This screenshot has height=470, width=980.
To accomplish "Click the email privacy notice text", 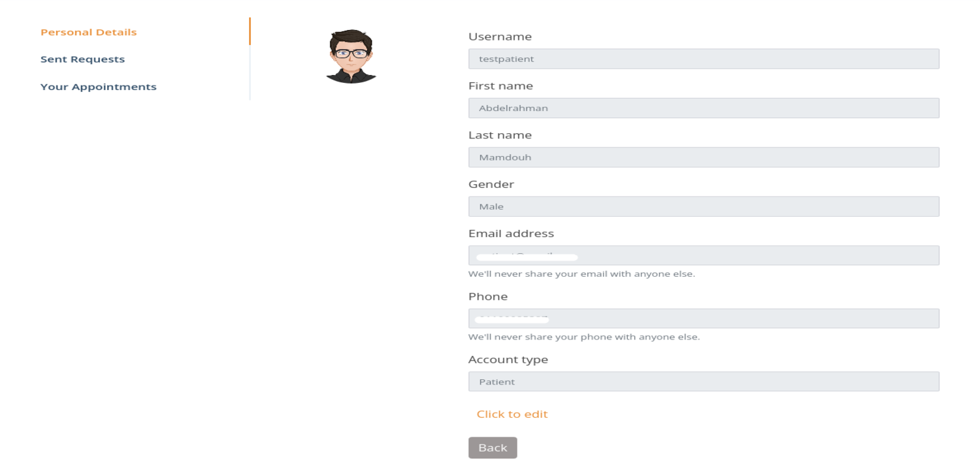I will tap(581, 274).
